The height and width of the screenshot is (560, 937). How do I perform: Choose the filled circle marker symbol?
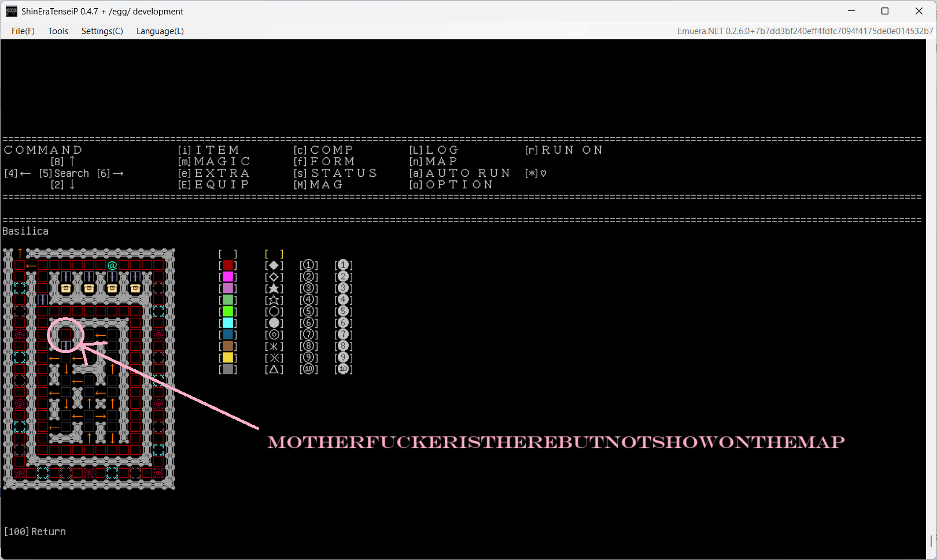274,323
